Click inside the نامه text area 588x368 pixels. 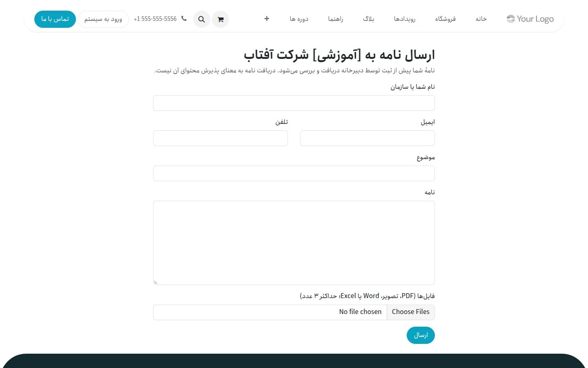click(294, 243)
